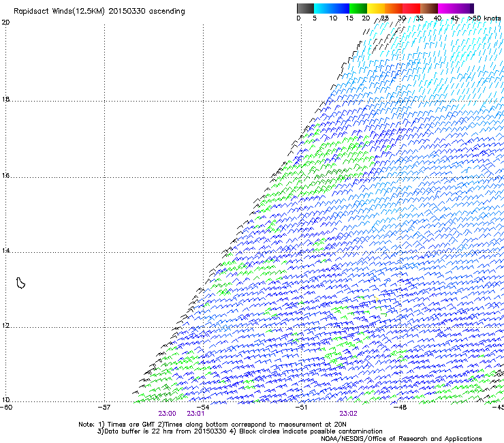
Task: Click the purple time label "23:01"
Action: 195,414
